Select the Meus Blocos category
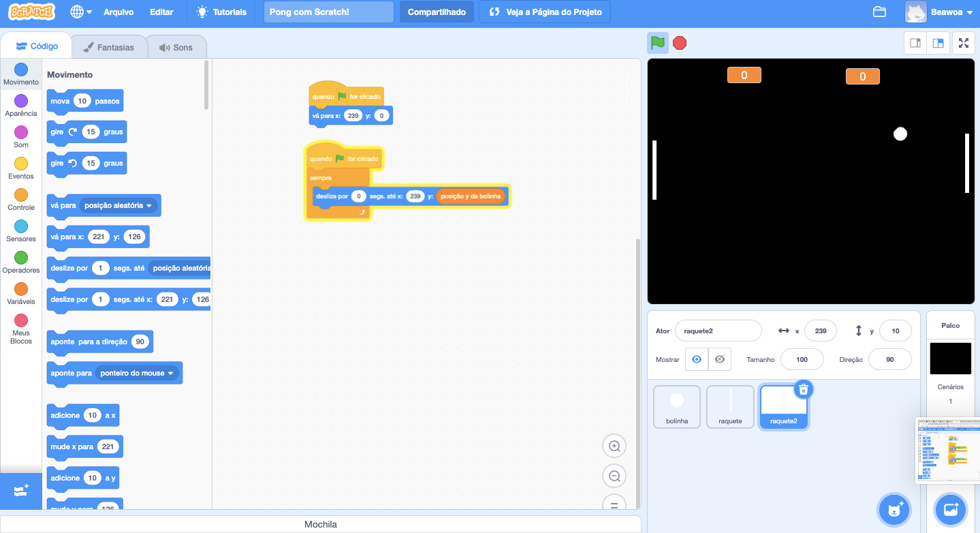The height and width of the screenshot is (533, 980). tap(21, 329)
